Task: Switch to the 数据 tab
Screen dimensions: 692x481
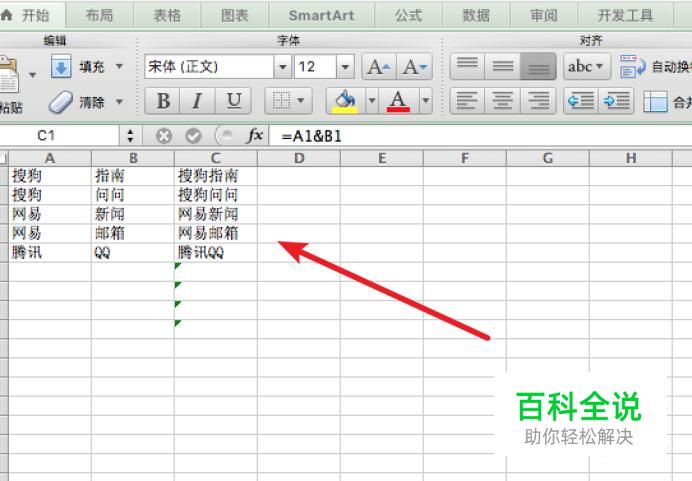Action: click(x=476, y=15)
